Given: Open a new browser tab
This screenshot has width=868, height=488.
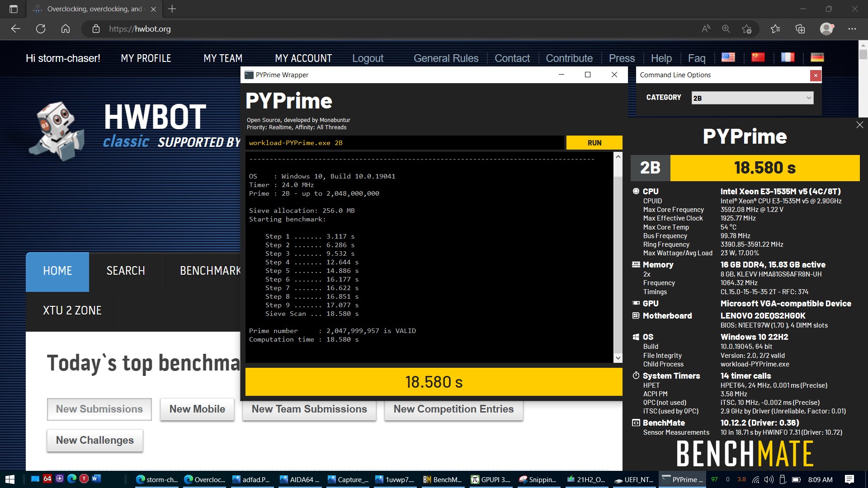Looking at the screenshot, I should [x=172, y=9].
